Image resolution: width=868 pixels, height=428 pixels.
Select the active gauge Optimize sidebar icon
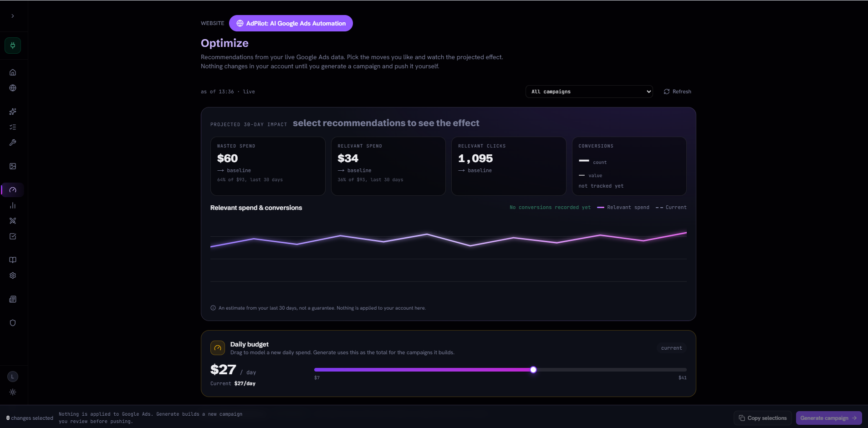point(13,190)
